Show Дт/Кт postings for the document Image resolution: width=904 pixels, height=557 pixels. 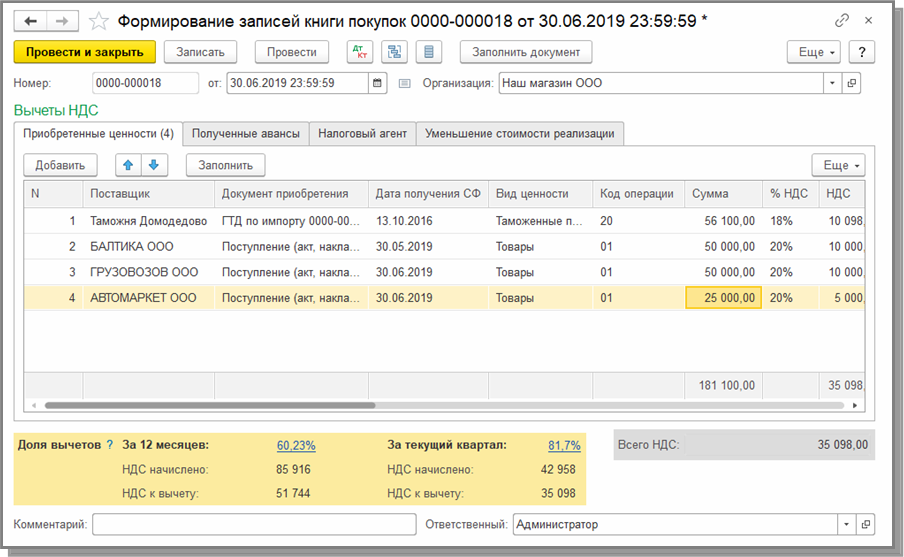pyautogui.click(x=359, y=52)
